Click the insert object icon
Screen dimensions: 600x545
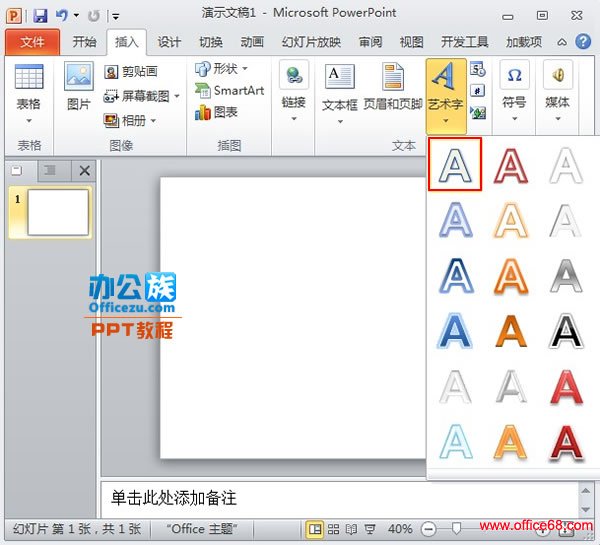tap(478, 113)
